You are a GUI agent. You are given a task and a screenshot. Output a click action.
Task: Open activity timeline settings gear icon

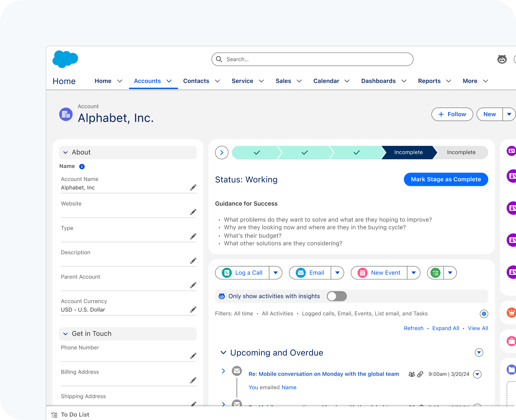click(484, 314)
